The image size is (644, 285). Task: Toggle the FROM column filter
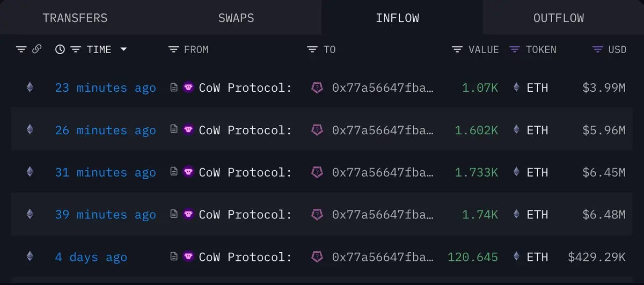point(173,49)
